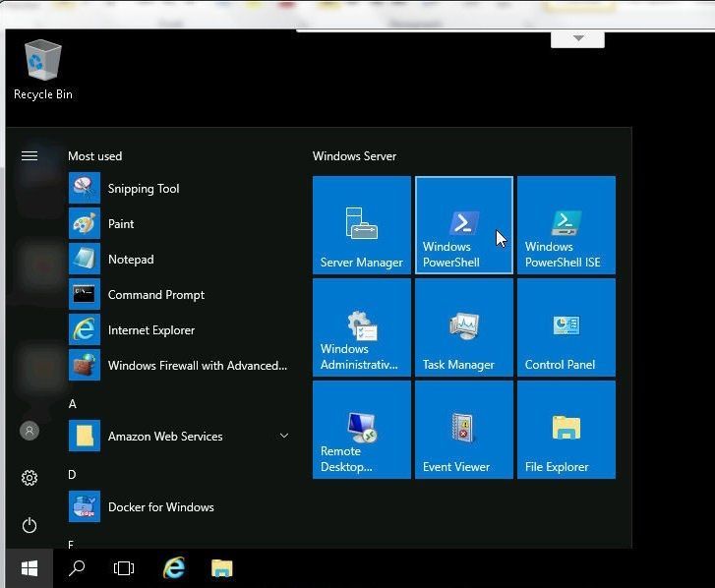Open the Remote Desktop Connection tile
Screen dimensions: 715x588
[362, 430]
